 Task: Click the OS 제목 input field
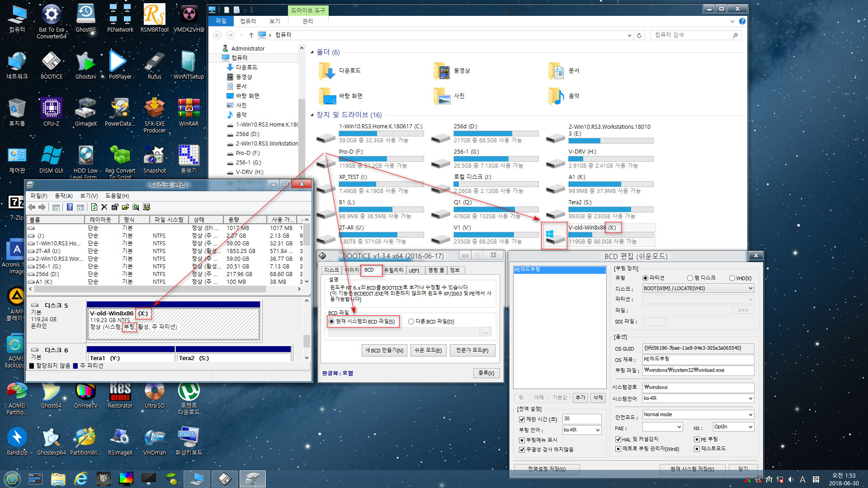pos(698,359)
